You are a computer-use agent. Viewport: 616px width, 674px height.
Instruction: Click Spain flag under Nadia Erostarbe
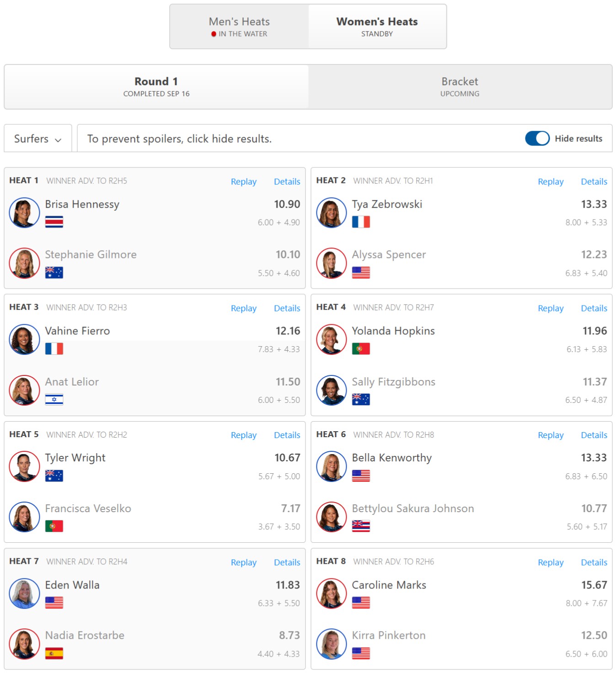click(54, 653)
